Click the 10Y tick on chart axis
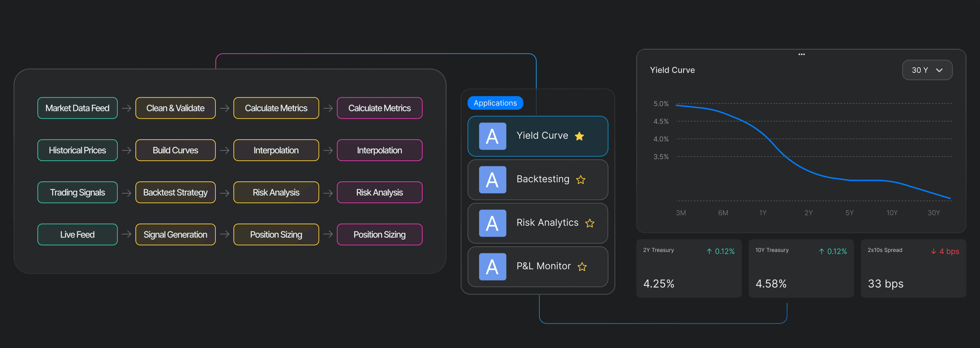The image size is (980, 348). click(892, 213)
